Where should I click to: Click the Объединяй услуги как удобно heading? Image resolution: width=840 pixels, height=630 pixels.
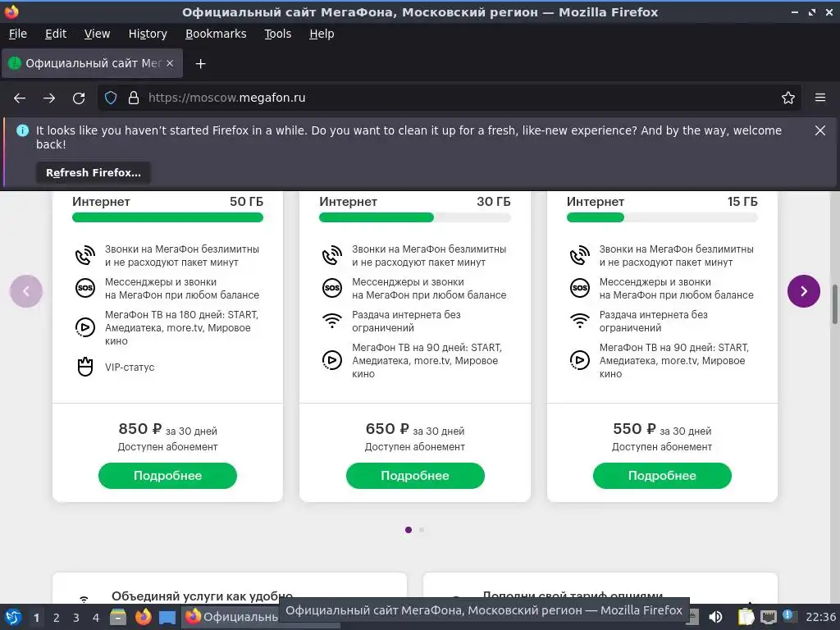202,596
